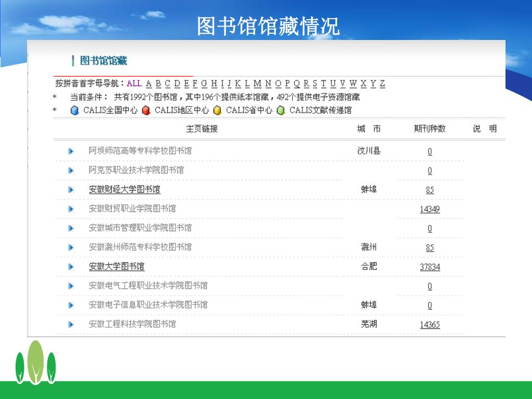Open journal count 85 for 安徽财经大学图书馆
Viewport: 532px width, 399px height.
click(x=430, y=190)
